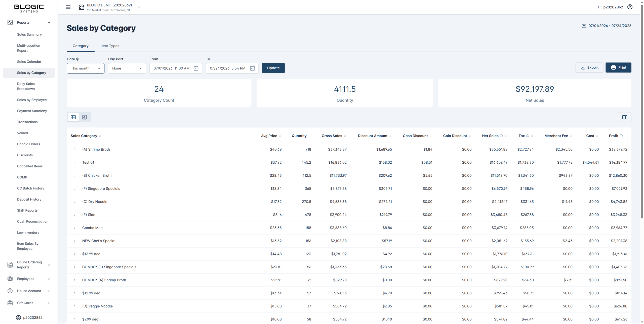Viewport: 644px width, 324px height.
Task: Click the House Account icon
Action: (10, 291)
